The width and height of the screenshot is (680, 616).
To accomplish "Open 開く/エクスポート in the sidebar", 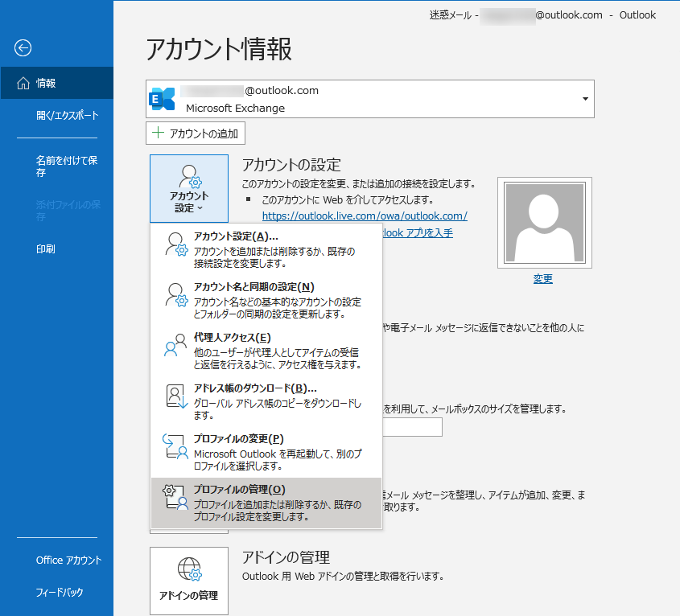I will pyautogui.click(x=68, y=115).
